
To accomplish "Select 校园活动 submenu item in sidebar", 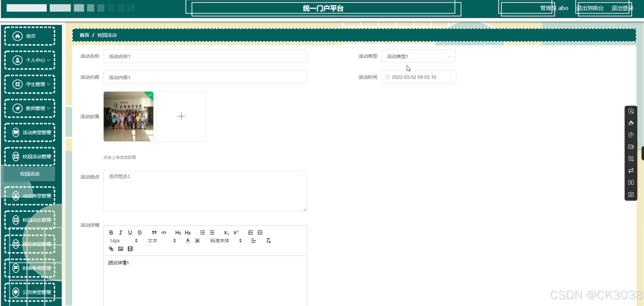I will [30, 174].
